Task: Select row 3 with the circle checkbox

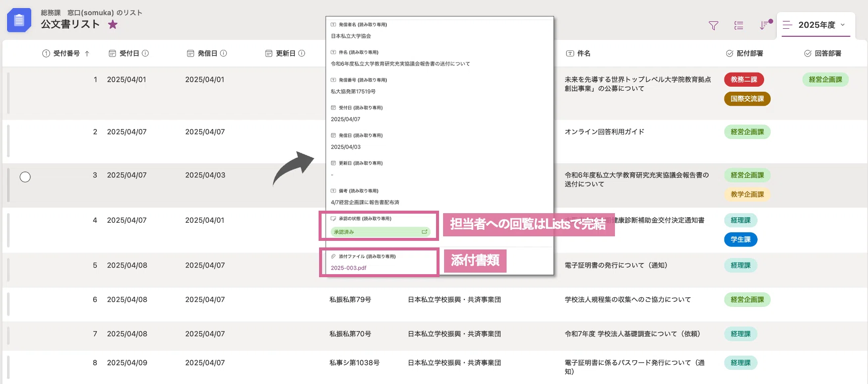Action: (x=25, y=177)
